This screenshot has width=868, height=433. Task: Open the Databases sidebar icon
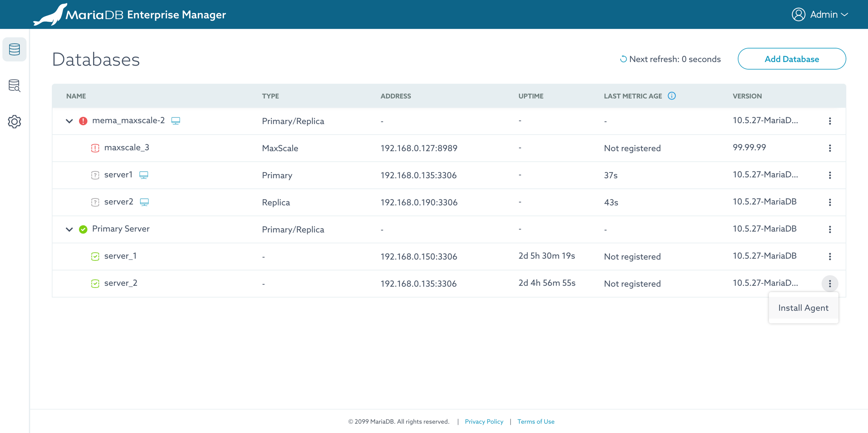tap(14, 49)
